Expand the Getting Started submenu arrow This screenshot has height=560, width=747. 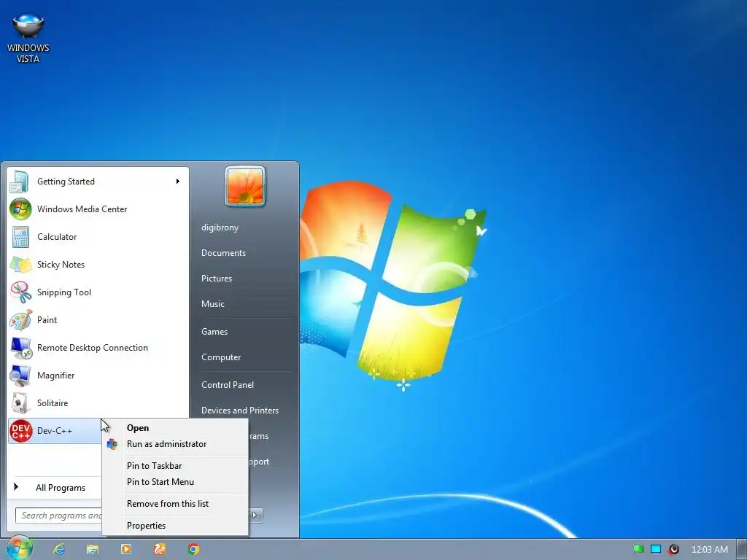[x=178, y=182]
